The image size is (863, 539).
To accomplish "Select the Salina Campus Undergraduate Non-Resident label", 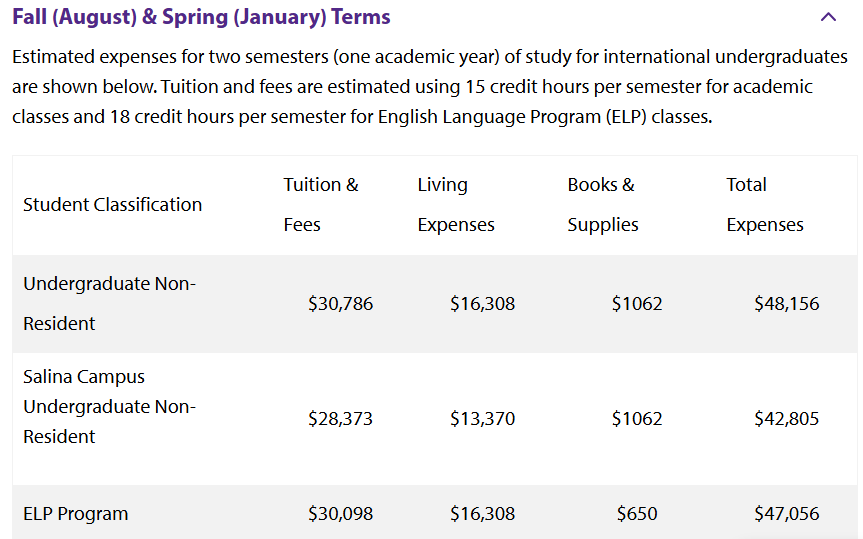I will coord(109,407).
